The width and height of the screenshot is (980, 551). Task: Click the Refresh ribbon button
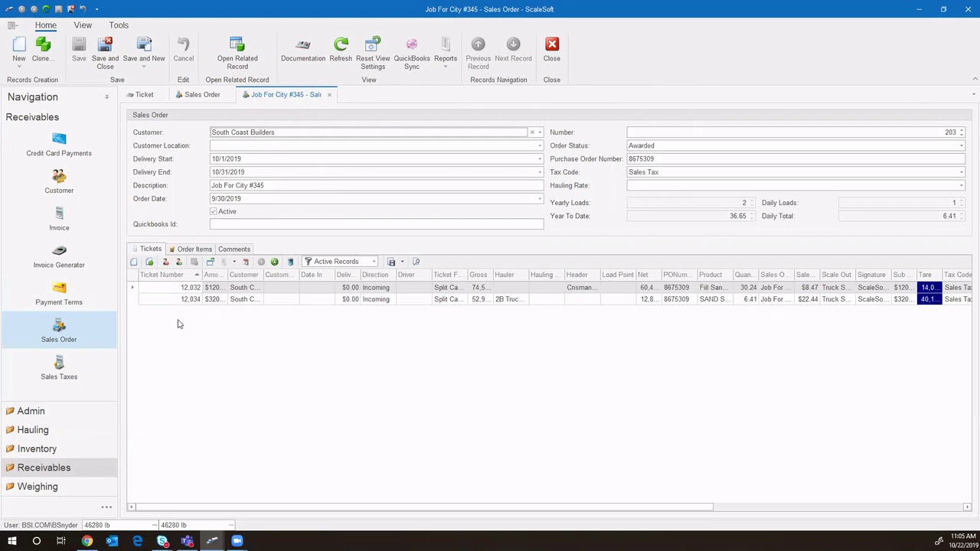(x=341, y=50)
